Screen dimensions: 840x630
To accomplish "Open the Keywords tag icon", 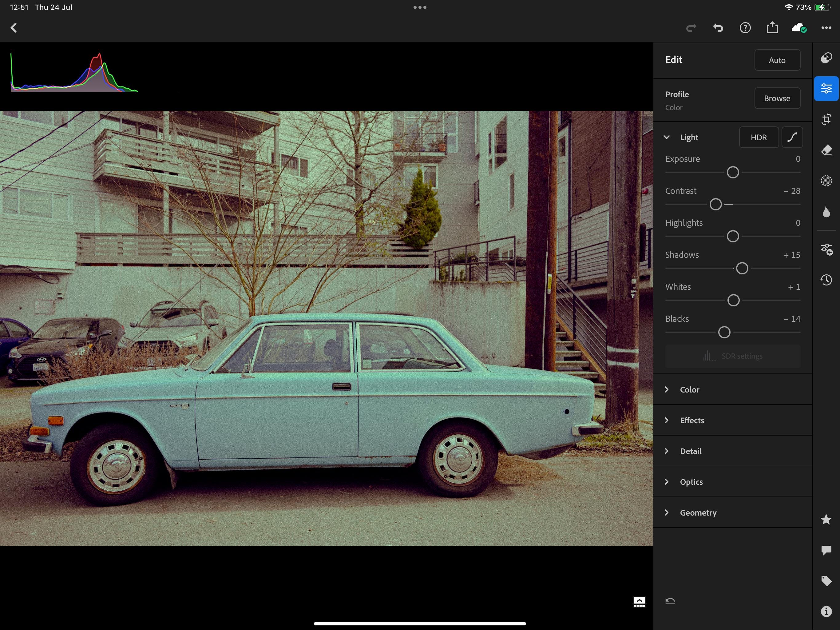I will pyautogui.click(x=826, y=580).
